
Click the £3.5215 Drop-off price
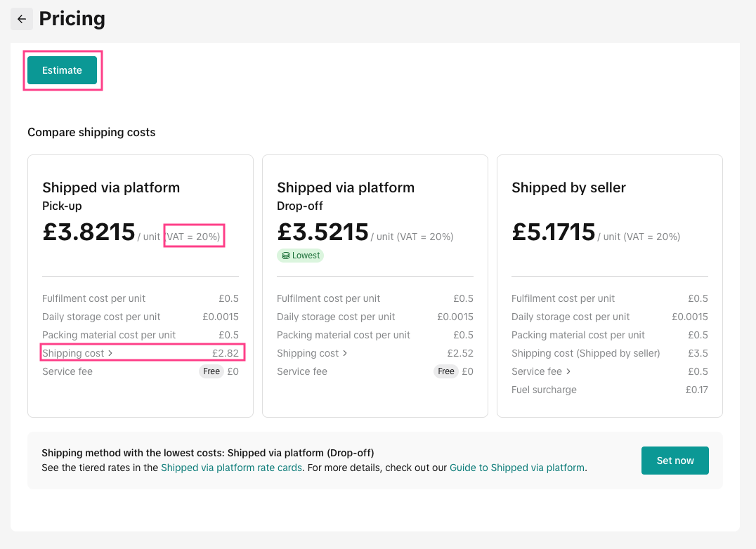(322, 232)
